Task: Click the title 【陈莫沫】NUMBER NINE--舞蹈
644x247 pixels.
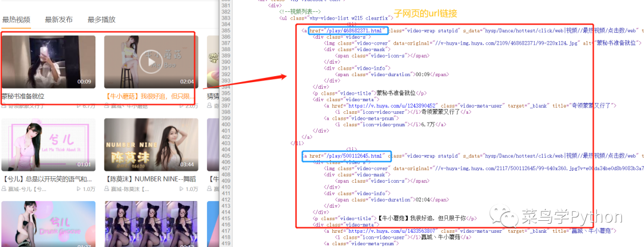Action: (x=150, y=179)
